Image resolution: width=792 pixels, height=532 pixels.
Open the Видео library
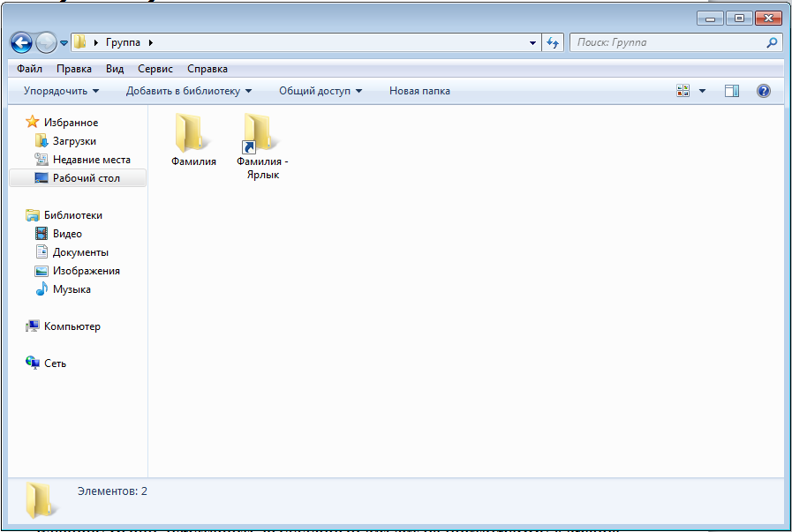point(67,234)
